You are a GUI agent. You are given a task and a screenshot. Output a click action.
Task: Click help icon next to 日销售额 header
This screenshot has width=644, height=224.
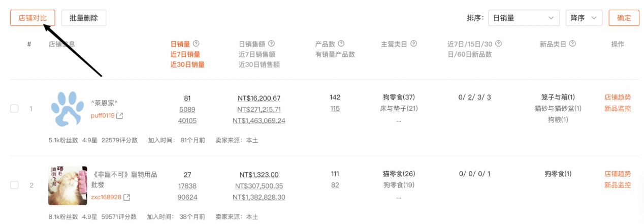(x=271, y=44)
